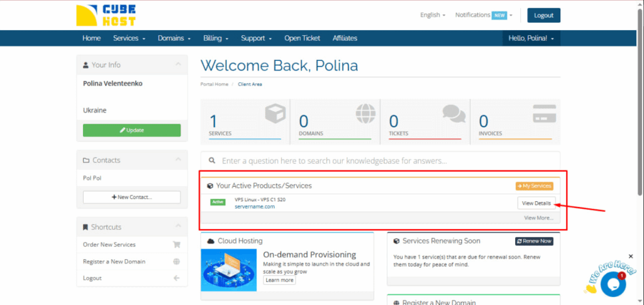Collapse the Shortcuts panel chevron
Image resolution: width=644 pixels, height=305 pixels.
(178, 226)
